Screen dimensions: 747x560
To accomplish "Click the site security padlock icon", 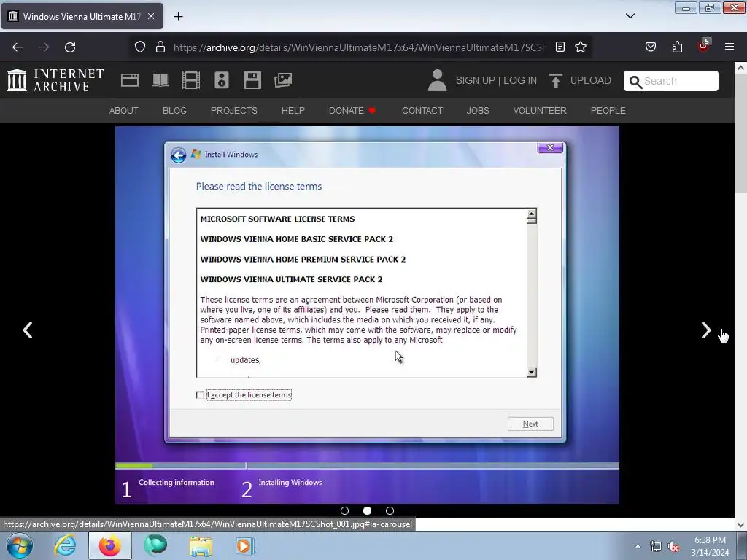I will tap(160, 47).
